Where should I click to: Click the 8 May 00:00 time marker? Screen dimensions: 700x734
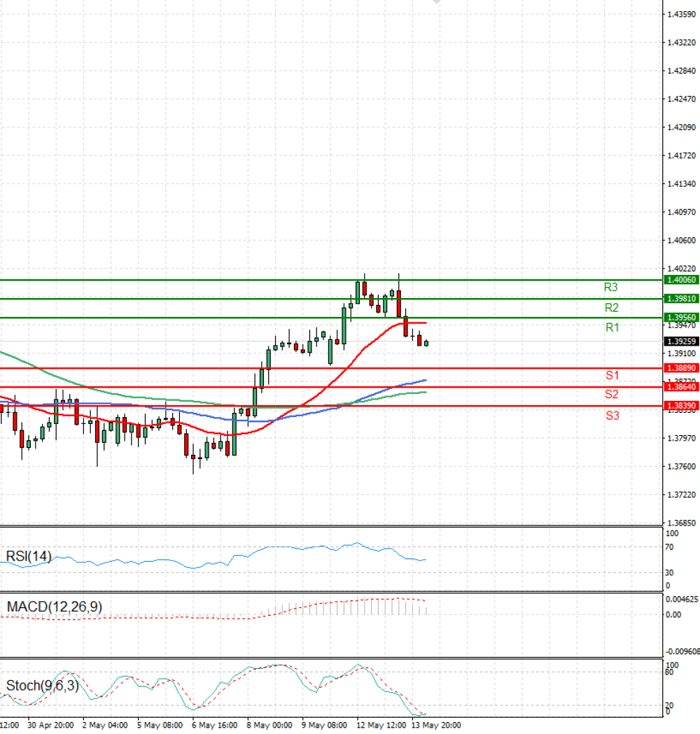[269, 725]
